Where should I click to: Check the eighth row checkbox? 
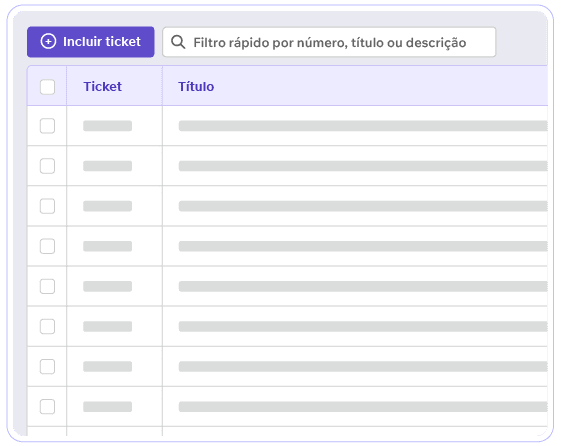coord(47,406)
